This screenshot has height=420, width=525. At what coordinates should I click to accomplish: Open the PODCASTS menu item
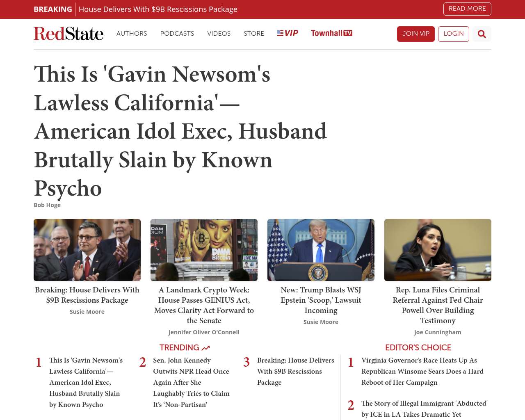click(177, 34)
